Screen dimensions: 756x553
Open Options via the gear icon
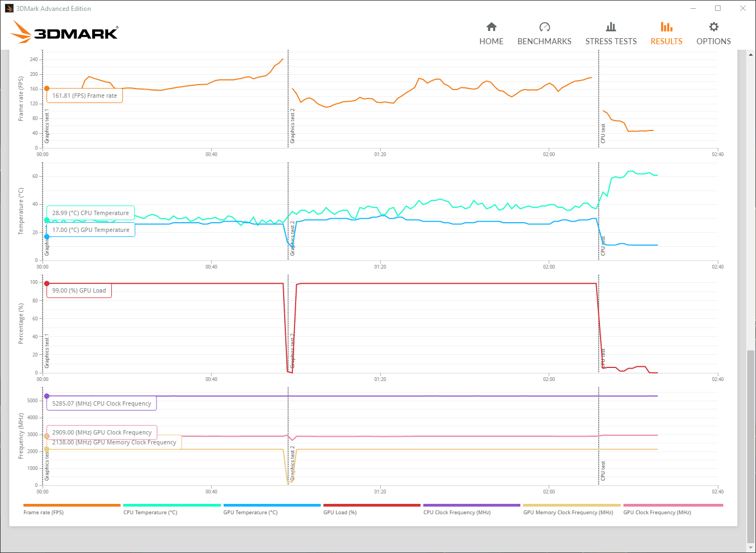[x=713, y=27]
